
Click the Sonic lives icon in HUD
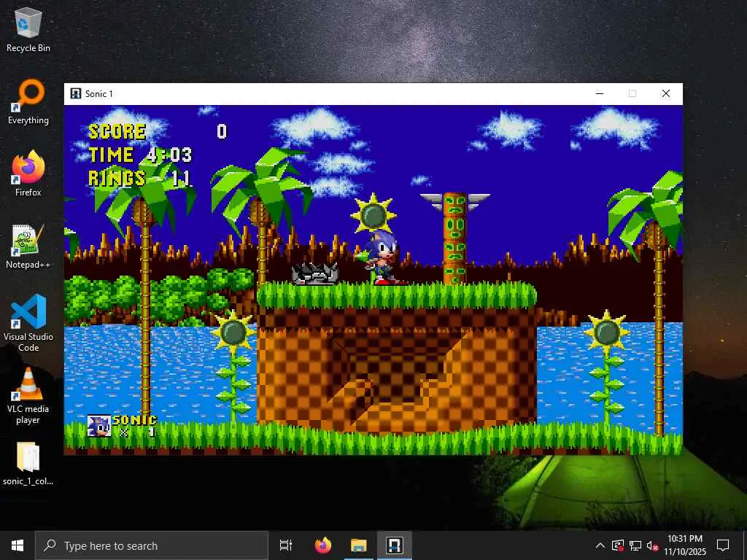(99, 426)
